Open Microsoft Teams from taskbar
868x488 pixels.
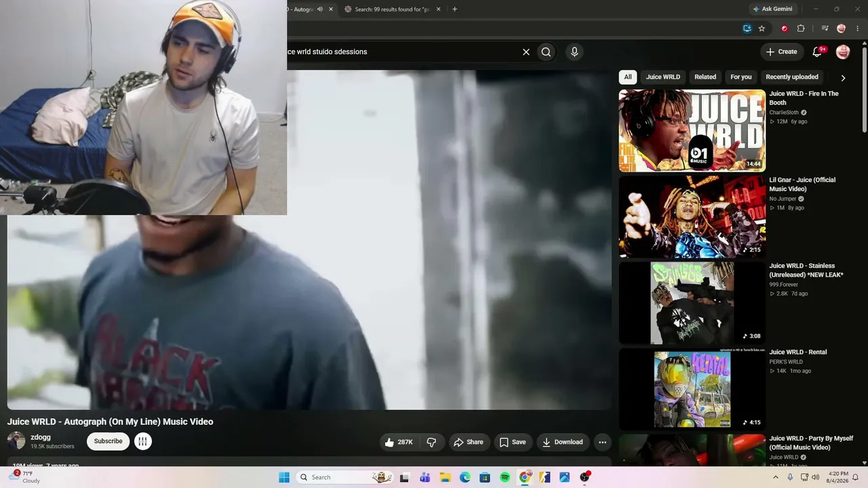425,477
